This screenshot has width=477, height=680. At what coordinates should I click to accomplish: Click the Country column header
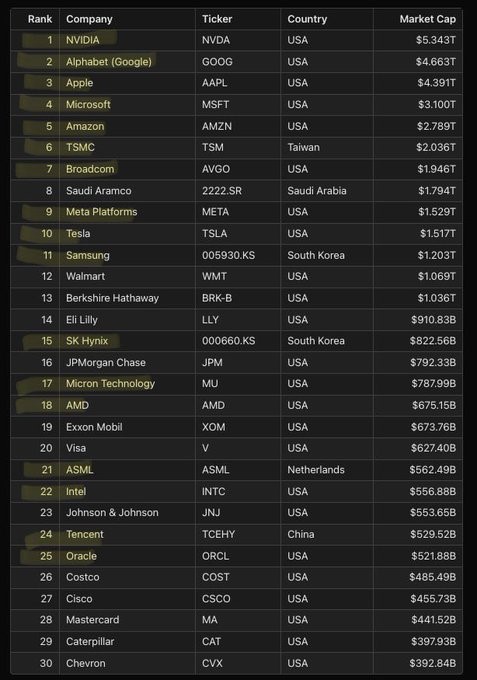[x=307, y=19]
